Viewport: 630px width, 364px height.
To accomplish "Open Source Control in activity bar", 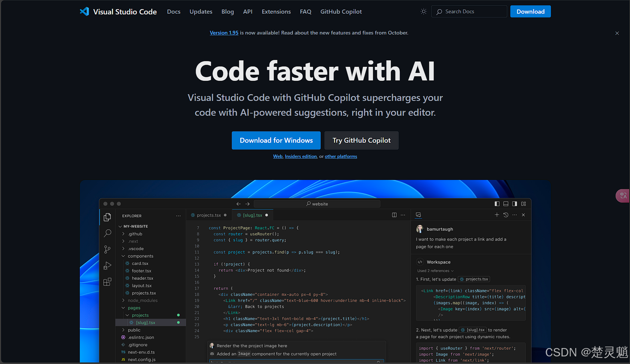I will point(108,249).
